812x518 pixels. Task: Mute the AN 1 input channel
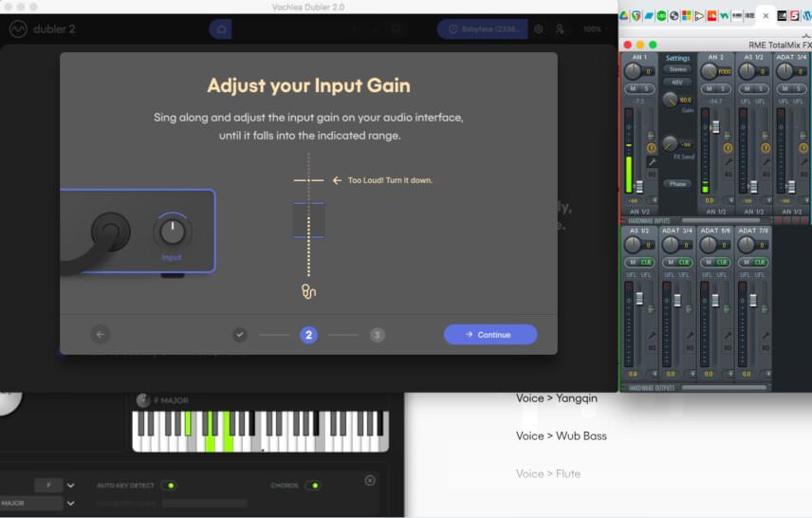click(x=633, y=88)
